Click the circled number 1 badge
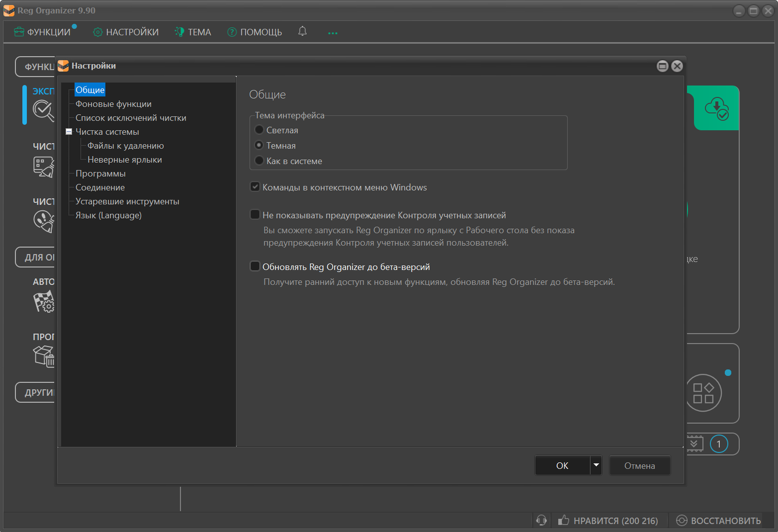 [x=719, y=444]
